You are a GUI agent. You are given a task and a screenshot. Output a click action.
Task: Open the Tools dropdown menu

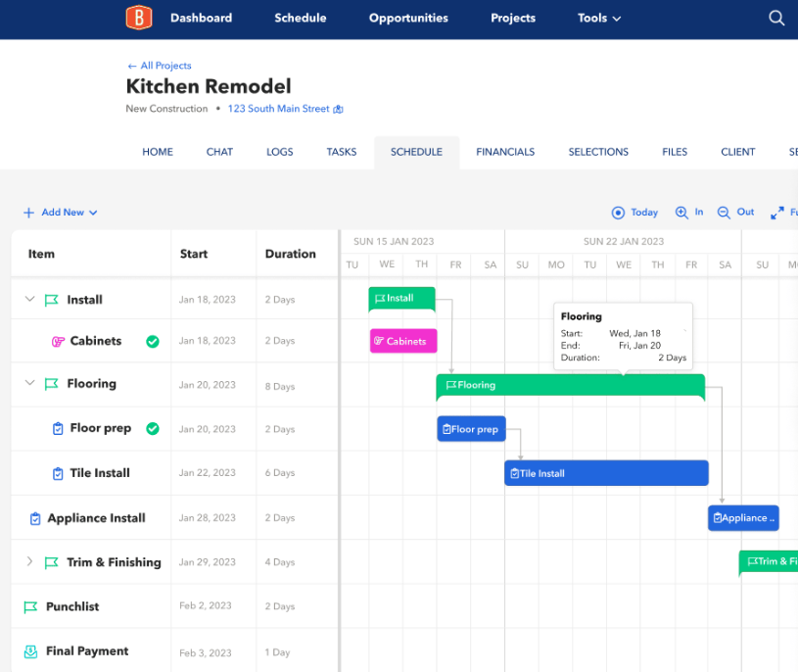click(599, 18)
